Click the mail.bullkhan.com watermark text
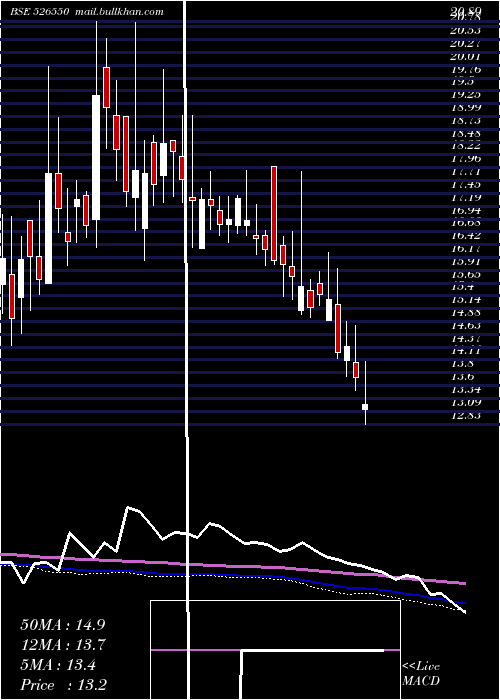This screenshot has height=700, width=500. [118, 12]
